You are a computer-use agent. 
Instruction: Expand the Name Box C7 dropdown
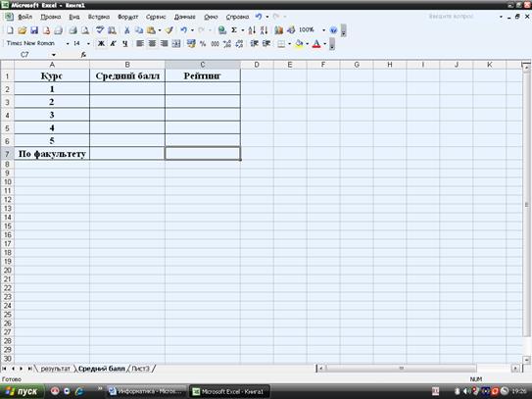[x=54, y=55]
